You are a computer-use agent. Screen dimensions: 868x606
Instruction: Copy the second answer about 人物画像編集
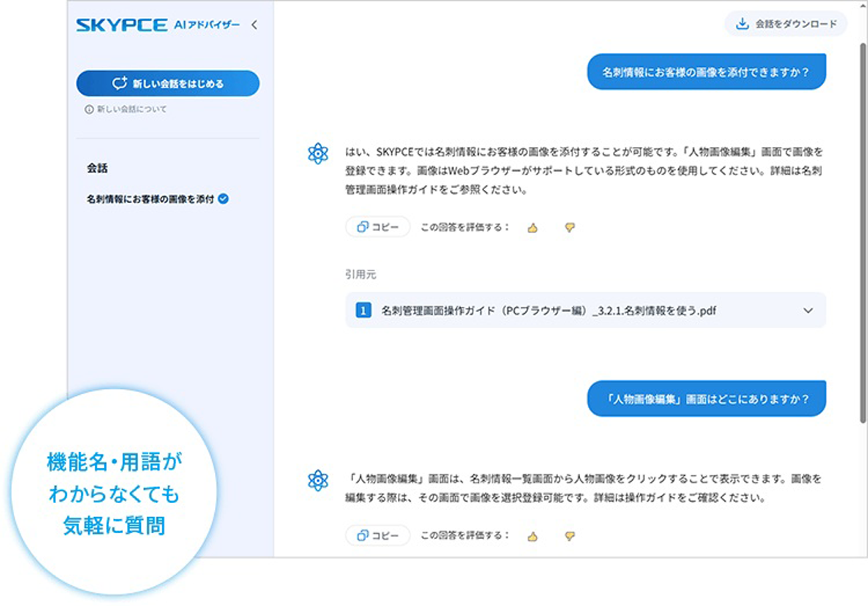(x=378, y=536)
